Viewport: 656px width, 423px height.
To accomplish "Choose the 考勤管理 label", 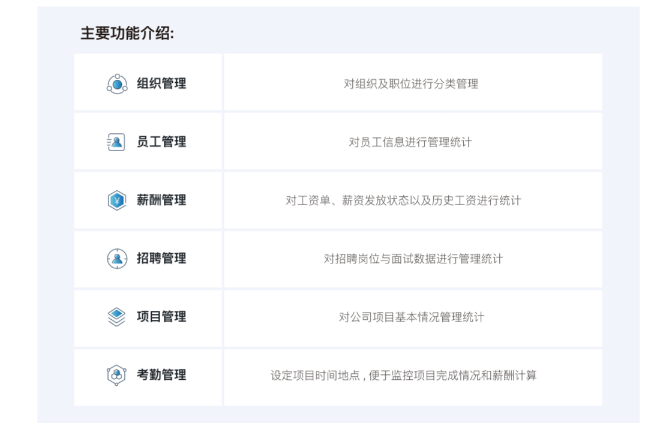I will [x=161, y=375].
